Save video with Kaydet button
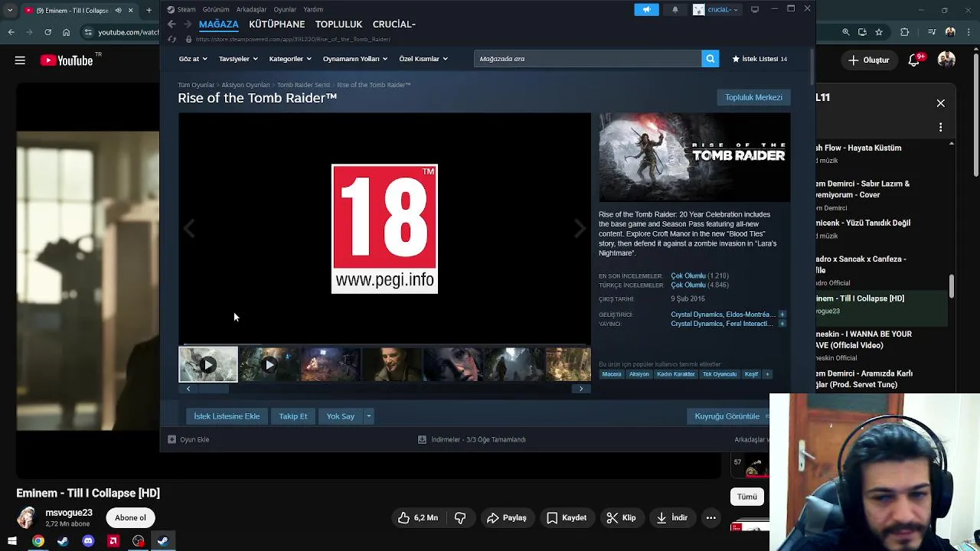This screenshot has height=551, width=980. (x=567, y=518)
